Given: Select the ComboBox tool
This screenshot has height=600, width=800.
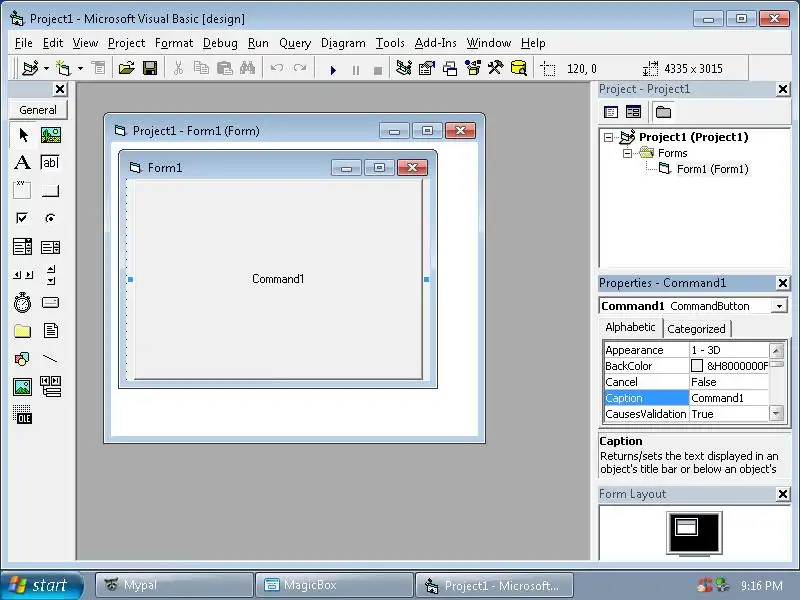Looking at the screenshot, I should click(23, 247).
